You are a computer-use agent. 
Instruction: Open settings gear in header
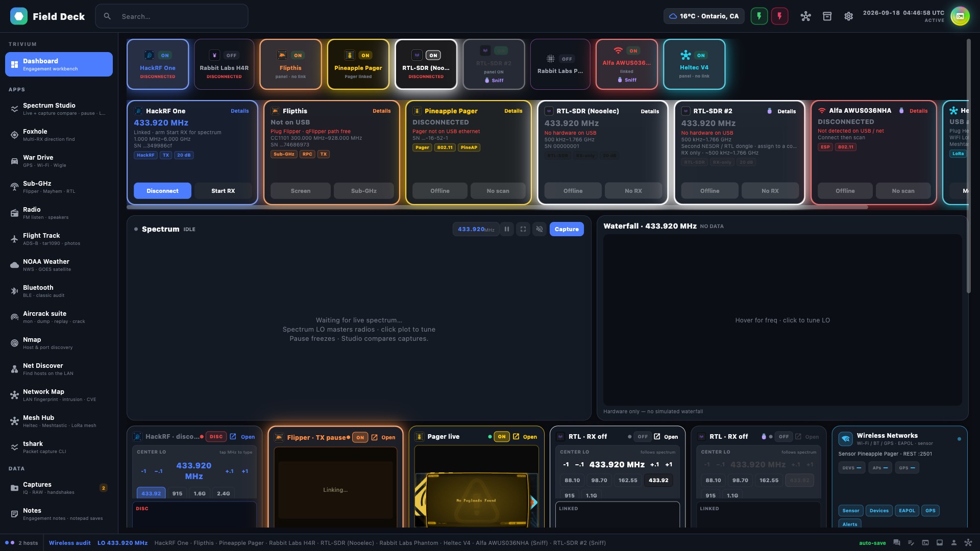click(x=848, y=16)
